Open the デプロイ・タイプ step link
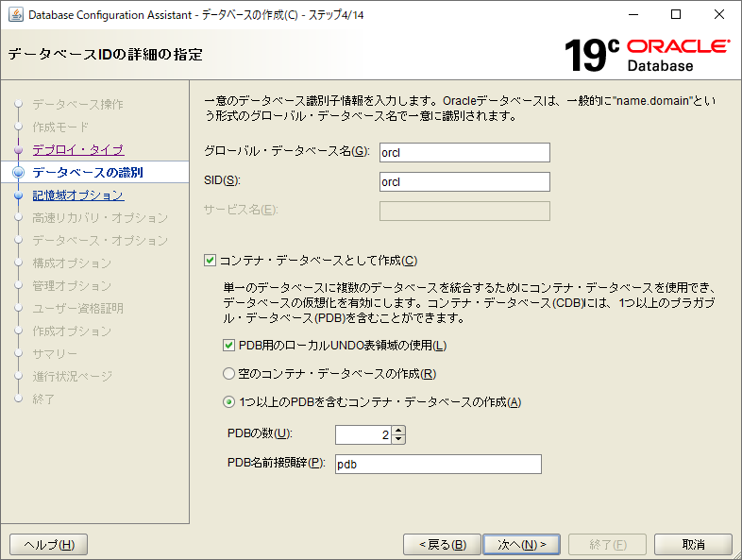This screenshot has height=560, width=742. tap(78, 149)
